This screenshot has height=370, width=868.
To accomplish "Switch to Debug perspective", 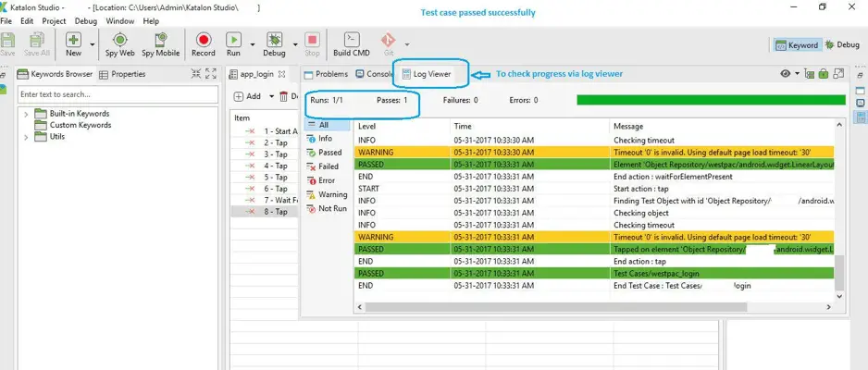I will click(x=842, y=44).
